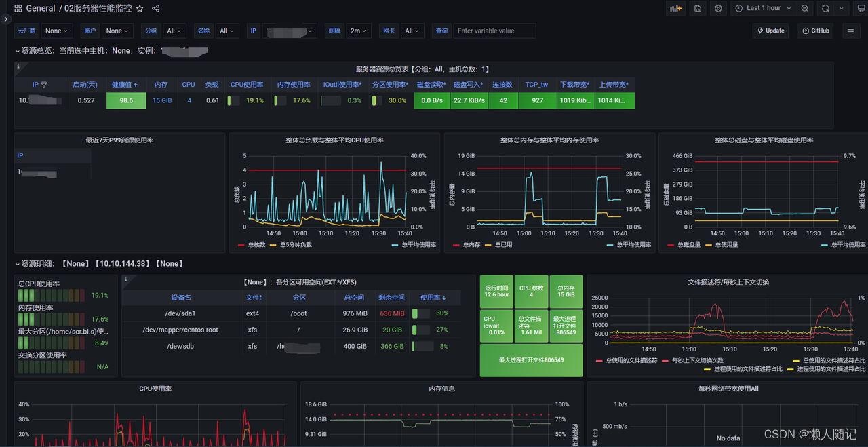Refresh the dashboard now

click(x=825, y=8)
